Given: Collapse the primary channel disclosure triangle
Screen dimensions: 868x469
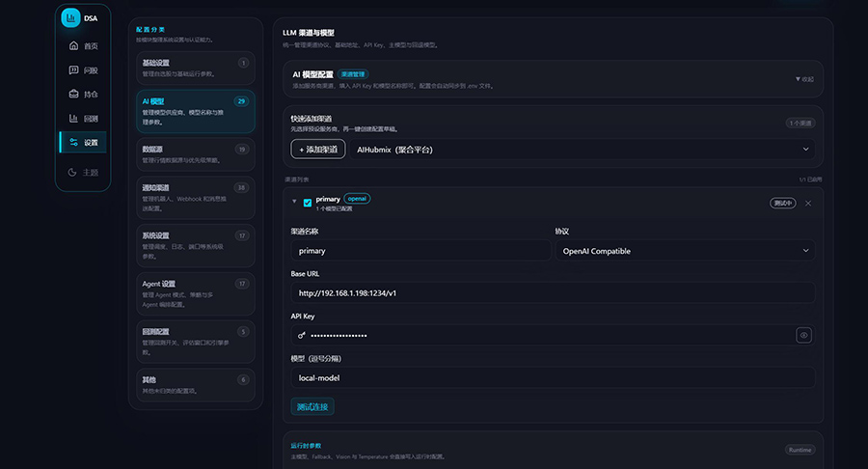Looking at the screenshot, I should pos(294,203).
